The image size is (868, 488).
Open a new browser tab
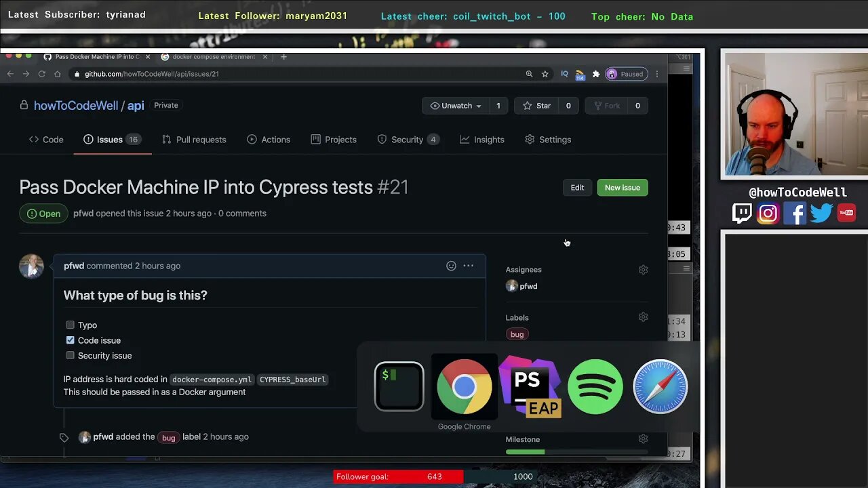[284, 57]
